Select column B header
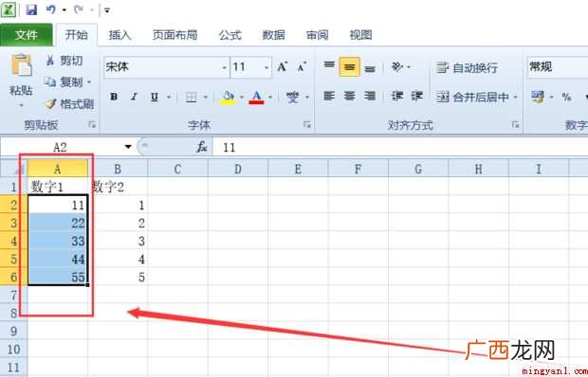 pos(118,169)
